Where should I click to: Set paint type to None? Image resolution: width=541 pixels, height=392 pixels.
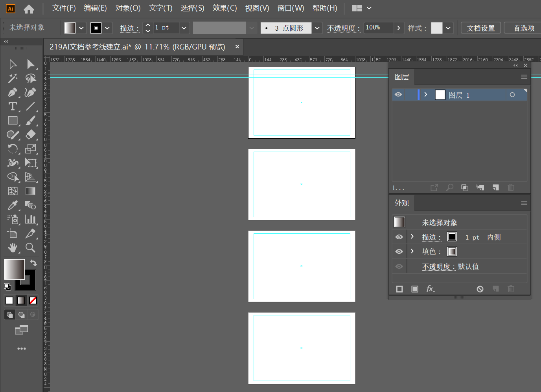(x=33, y=300)
